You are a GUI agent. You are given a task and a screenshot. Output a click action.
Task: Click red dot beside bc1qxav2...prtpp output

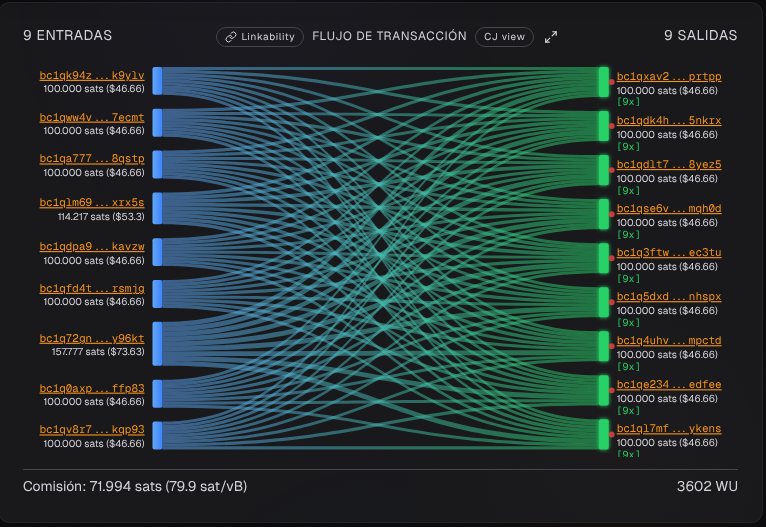pos(612,83)
